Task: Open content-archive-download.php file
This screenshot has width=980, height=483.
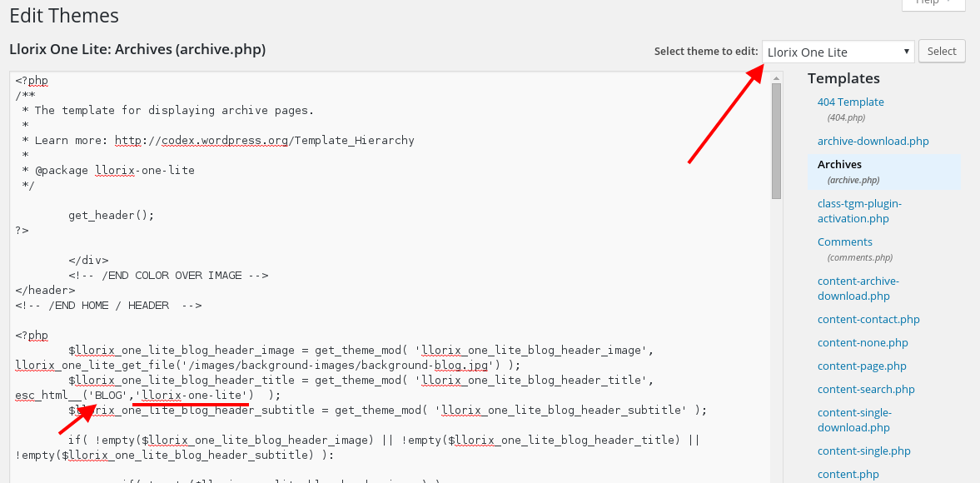Action: click(858, 289)
